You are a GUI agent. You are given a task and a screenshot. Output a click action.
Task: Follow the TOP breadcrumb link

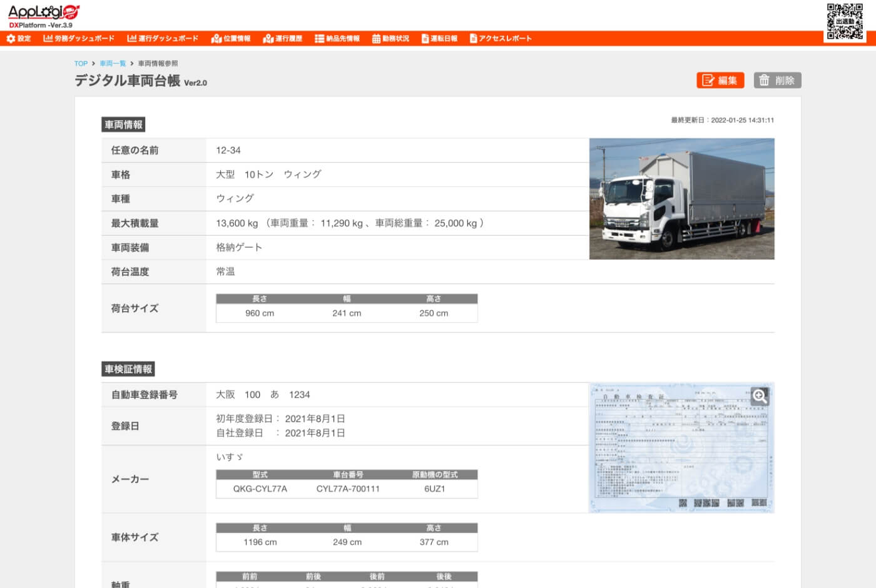tap(81, 64)
